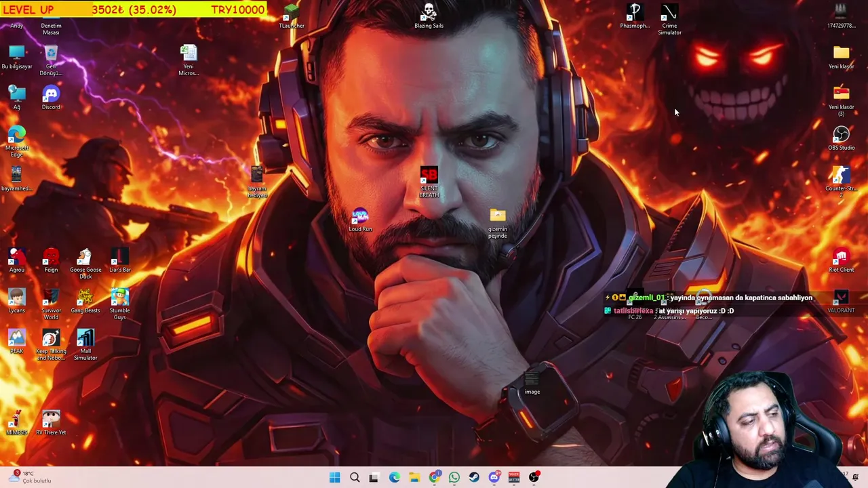
Task: Select the RV There Yet shortcut
Action: [51, 423]
